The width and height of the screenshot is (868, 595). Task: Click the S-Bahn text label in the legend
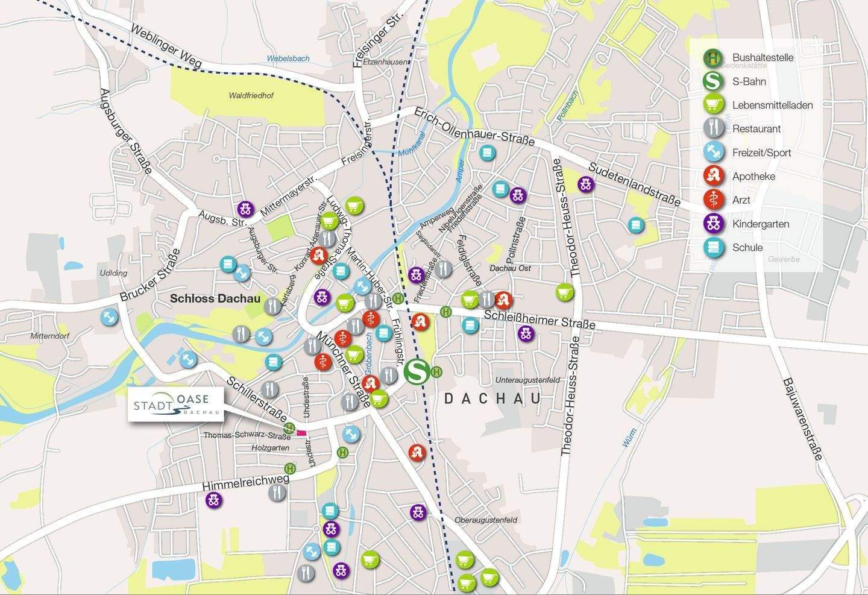[x=749, y=81]
